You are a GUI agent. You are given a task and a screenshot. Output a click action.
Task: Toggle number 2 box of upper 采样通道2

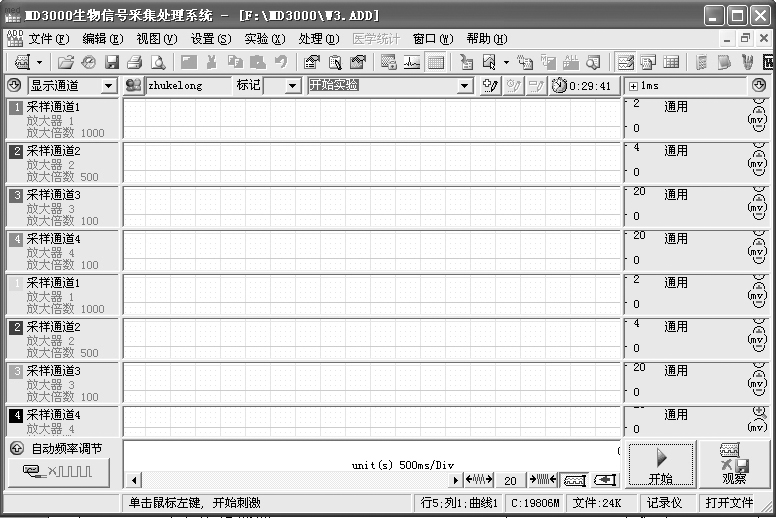coord(16,151)
